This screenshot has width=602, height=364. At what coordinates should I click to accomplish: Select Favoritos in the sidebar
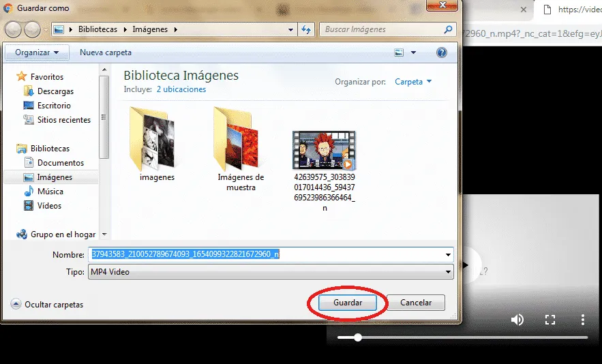(x=47, y=77)
